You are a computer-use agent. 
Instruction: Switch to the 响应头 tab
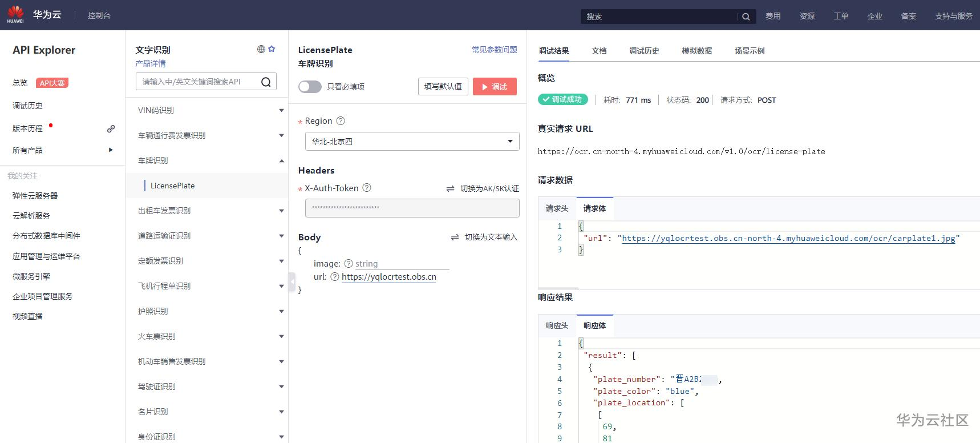[x=557, y=325]
